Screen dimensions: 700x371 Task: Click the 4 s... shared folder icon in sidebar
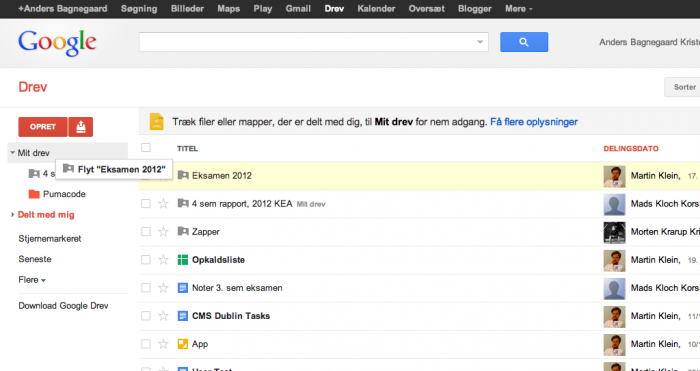pyautogui.click(x=34, y=174)
